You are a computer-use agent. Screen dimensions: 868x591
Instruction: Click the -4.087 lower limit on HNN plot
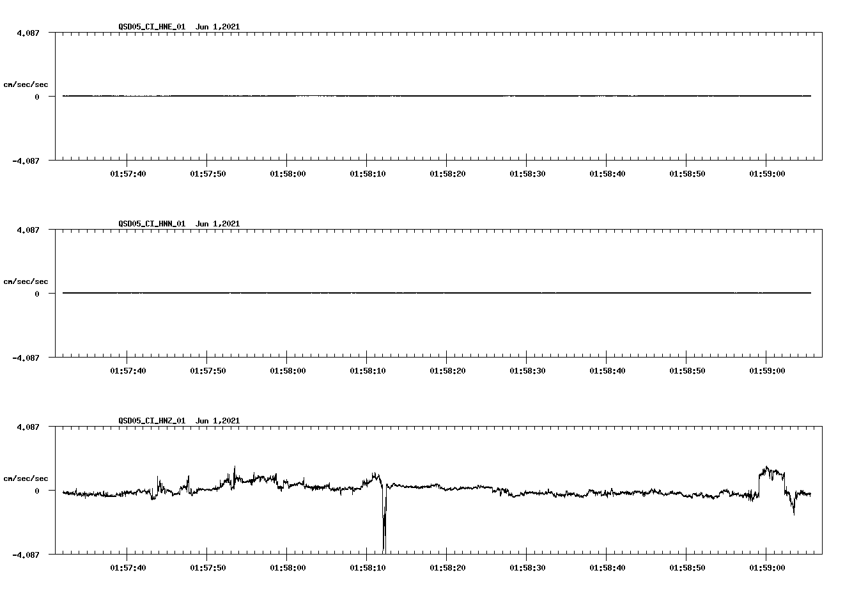click(x=26, y=358)
